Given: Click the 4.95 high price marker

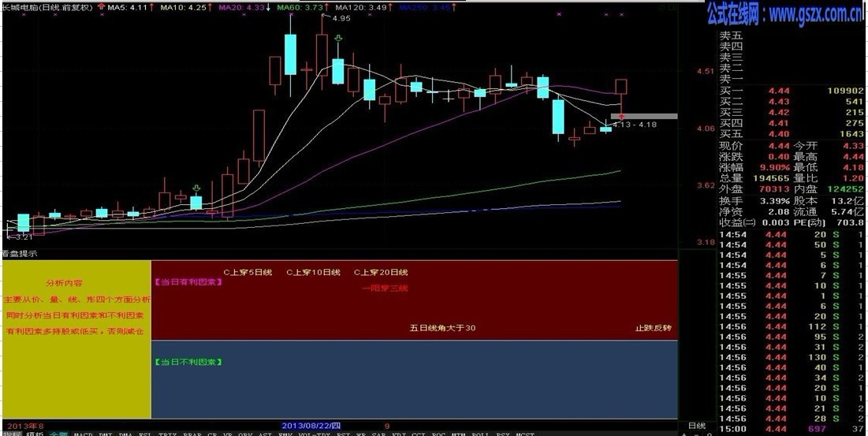Looking at the screenshot, I should tap(341, 18).
